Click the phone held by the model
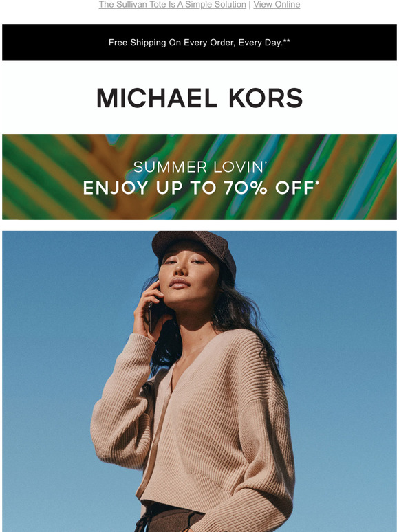 point(150,316)
